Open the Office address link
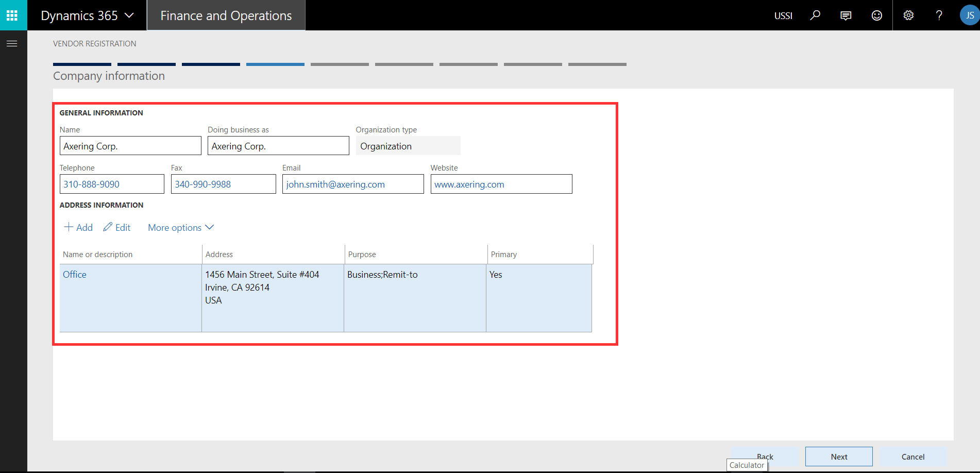The width and height of the screenshot is (980, 473). (75, 275)
